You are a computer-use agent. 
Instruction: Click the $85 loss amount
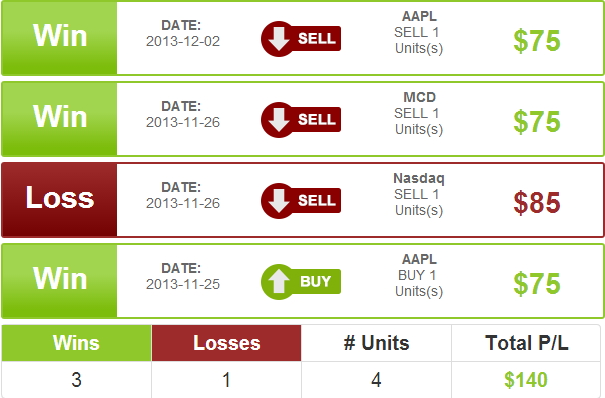coord(537,202)
